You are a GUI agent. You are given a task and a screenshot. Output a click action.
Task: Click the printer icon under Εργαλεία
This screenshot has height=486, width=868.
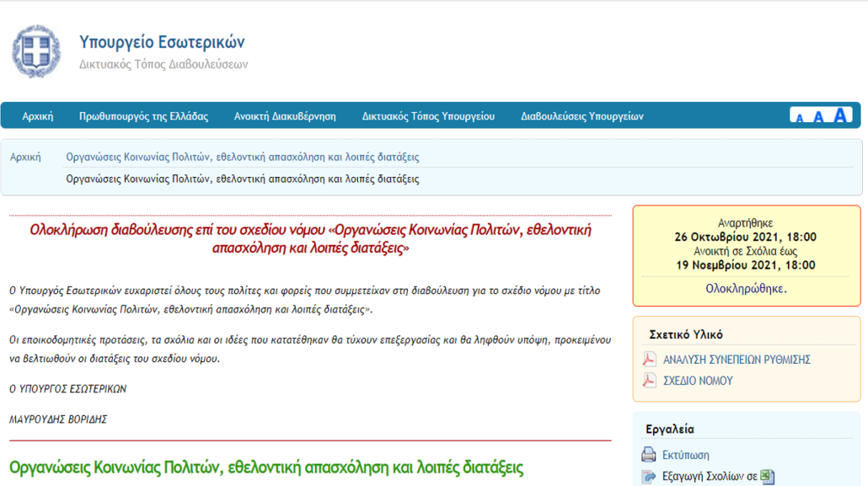[649, 455]
